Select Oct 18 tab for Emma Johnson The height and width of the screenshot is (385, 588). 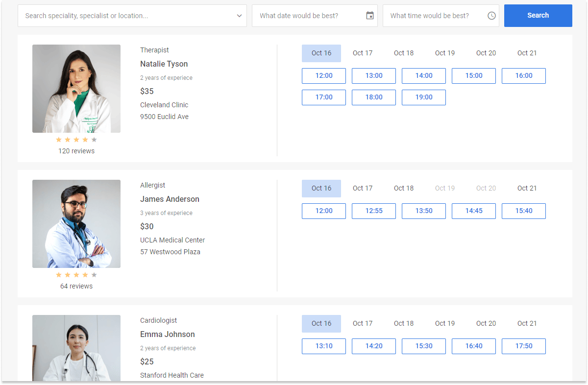tap(404, 323)
